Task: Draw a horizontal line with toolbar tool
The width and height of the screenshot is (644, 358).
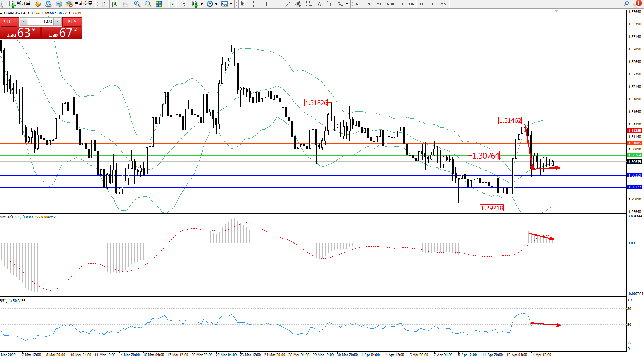Action: coord(277,4)
